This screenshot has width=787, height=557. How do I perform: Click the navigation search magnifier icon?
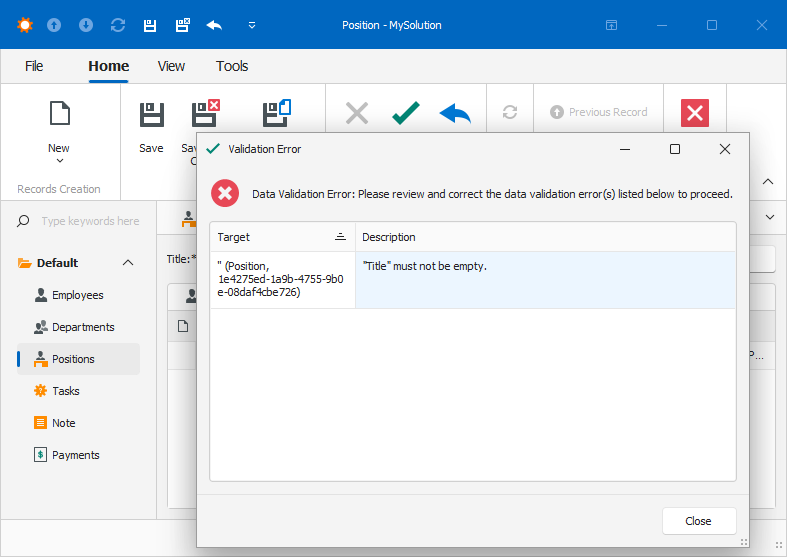coord(23,221)
